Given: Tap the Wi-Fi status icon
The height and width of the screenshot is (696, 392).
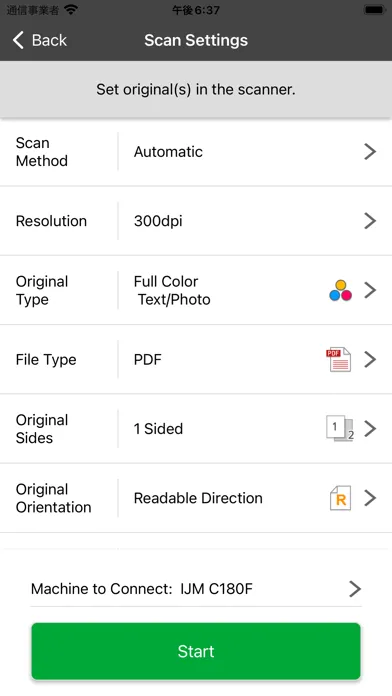Looking at the screenshot, I should (x=71, y=9).
